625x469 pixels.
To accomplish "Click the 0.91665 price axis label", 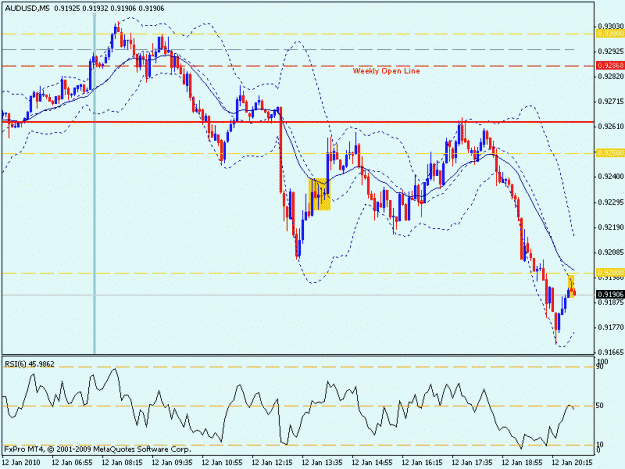I will (x=611, y=352).
